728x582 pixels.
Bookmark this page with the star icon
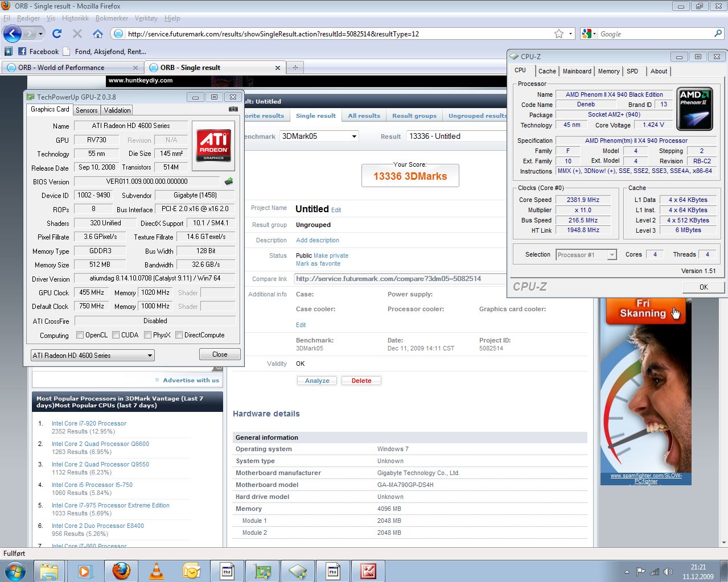[559, 34]
